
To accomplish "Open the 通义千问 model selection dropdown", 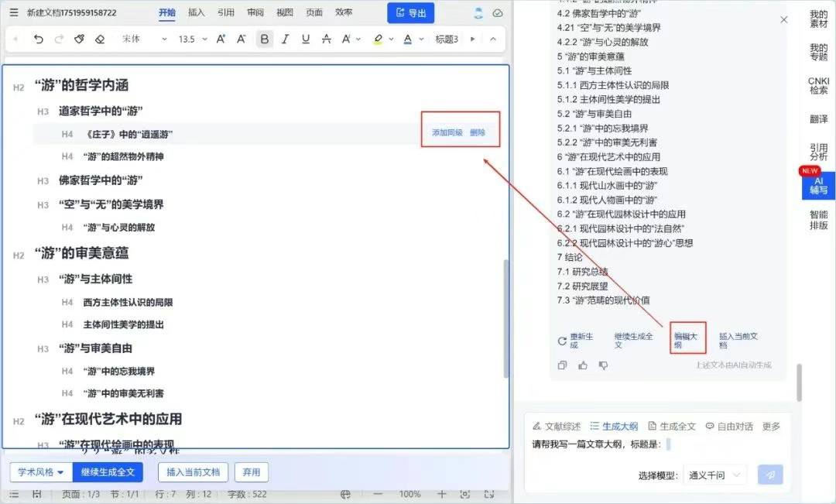I will point(714,475).
